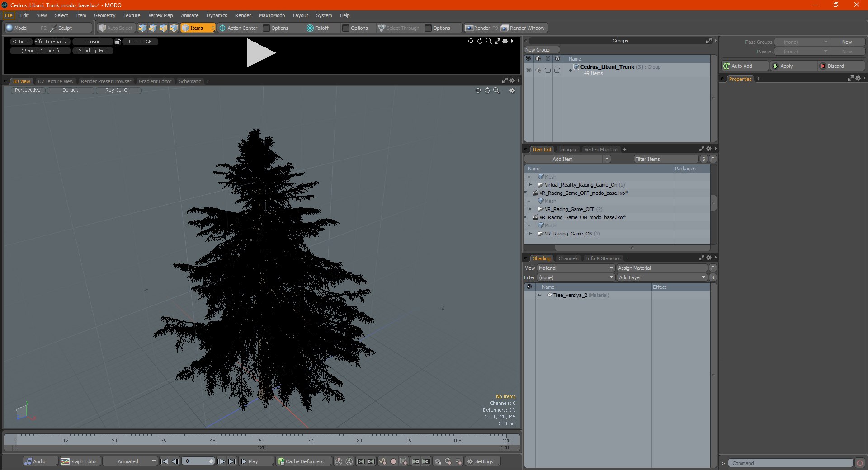Open the Geometry menu
Image resolution: width=868 pixels, height=470 pixels.
point(104,15)
